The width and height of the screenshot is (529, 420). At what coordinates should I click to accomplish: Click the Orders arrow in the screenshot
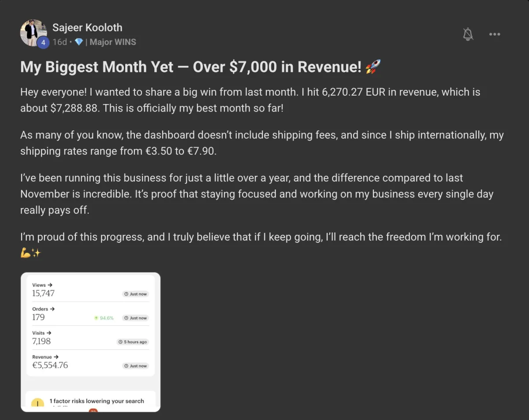[52, 309]
